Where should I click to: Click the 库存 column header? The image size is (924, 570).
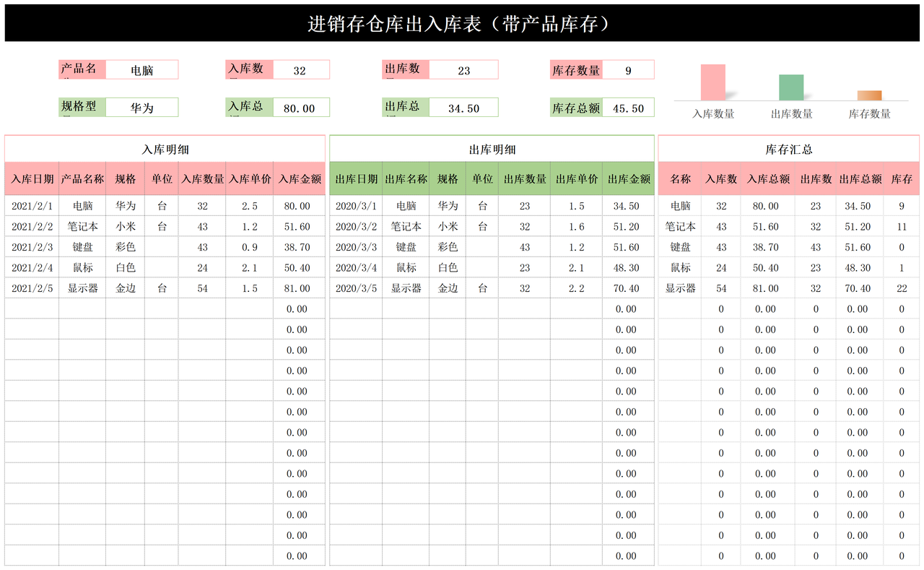click(x=902, y=178)
